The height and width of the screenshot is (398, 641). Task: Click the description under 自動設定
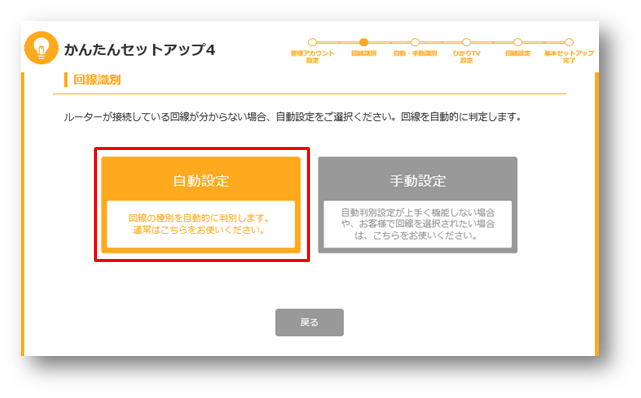(x=199, y=224)
